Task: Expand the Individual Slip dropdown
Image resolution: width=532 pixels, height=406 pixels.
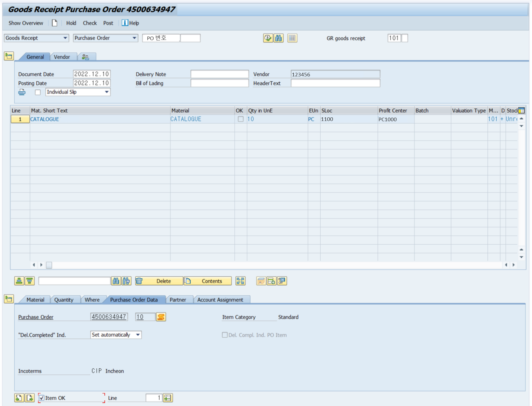Action: click(107, 92)
